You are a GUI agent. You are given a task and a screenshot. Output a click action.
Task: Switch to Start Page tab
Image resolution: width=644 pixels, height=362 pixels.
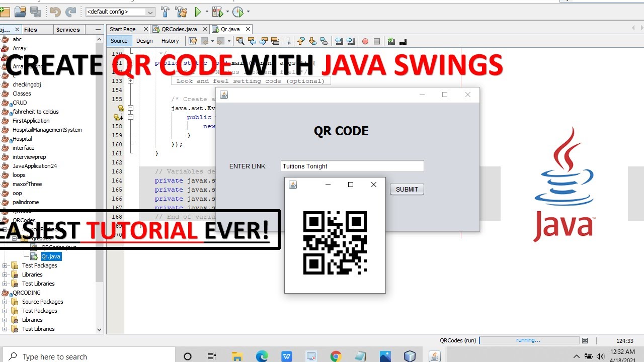click(x=123, y=29)
